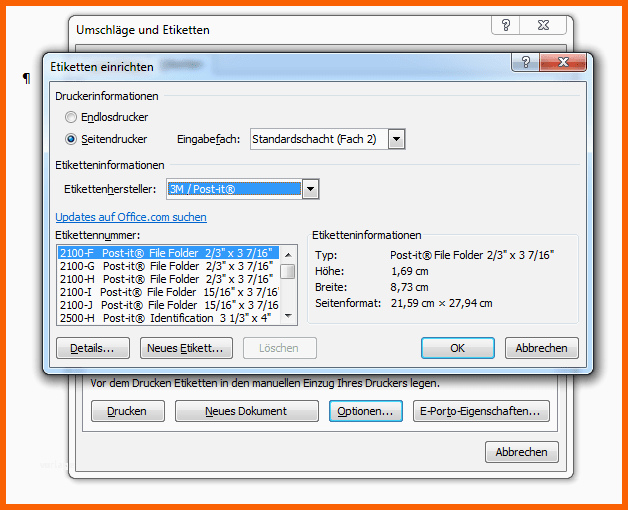Click the label list scrollbar thumb
Screen dimensions: 628x510
(x=288, y=271)
